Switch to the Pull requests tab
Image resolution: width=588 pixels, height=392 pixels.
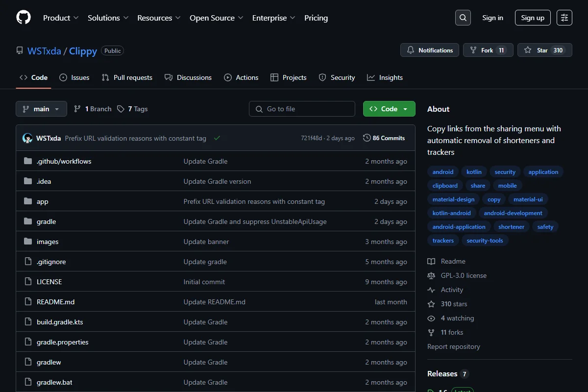(127, 77)
